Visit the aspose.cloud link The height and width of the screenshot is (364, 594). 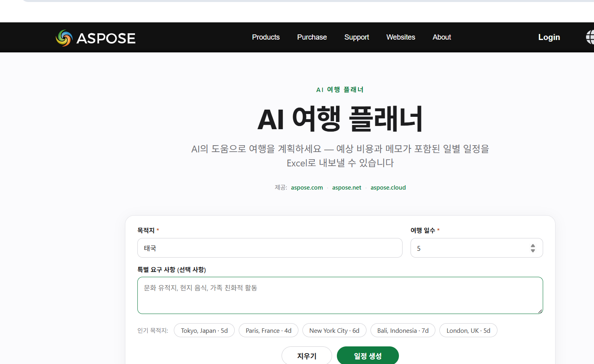[x=388, y=188]
